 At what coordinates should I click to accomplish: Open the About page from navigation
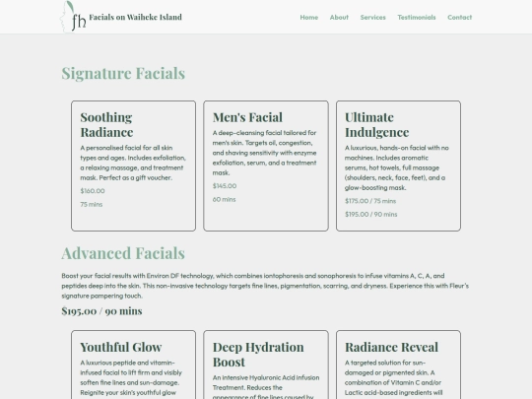point(339,18)
